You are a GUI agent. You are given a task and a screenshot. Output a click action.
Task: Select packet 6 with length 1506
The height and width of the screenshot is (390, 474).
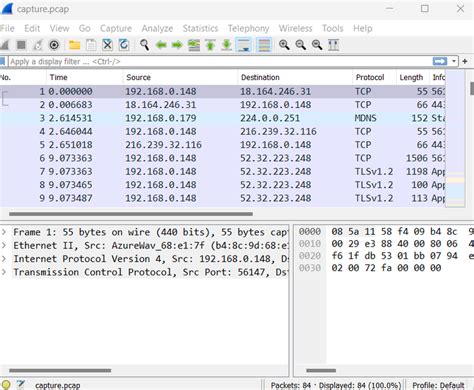(x=223, y=158)
